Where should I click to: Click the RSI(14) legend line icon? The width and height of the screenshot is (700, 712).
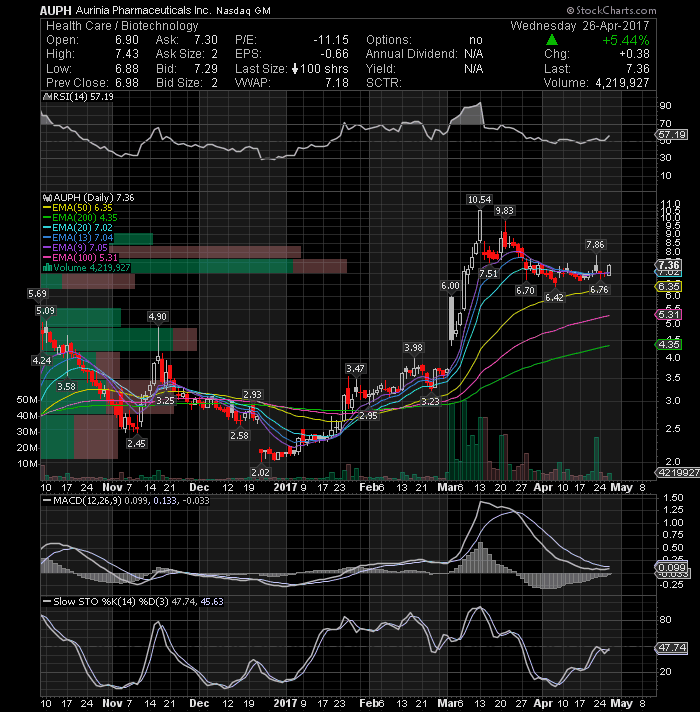point(47,97)
